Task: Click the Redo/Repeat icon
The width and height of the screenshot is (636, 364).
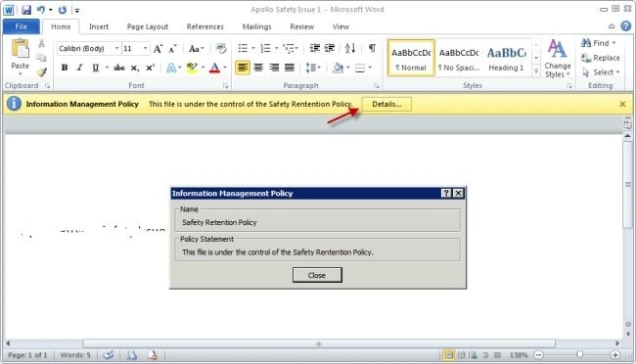Action: tap(62, 10)
